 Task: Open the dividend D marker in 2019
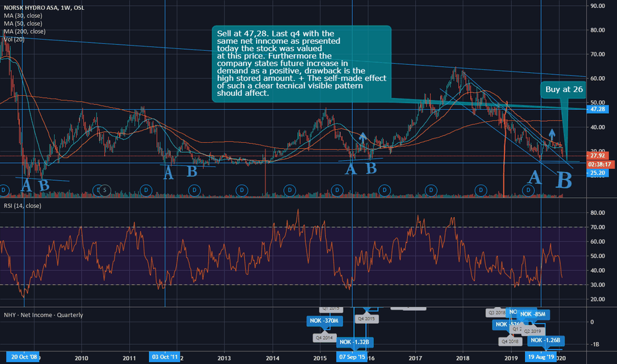528,190
